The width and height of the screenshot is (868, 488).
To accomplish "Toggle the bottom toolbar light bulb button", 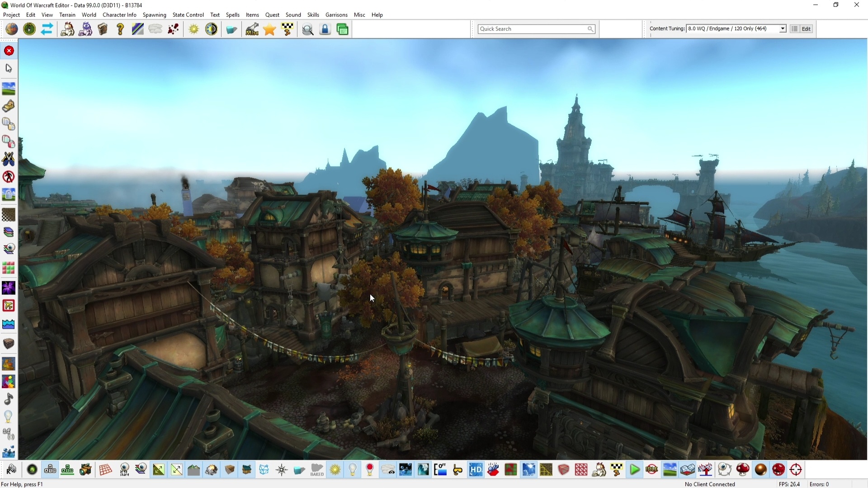I will pyautogui.click(x=353, y=470).
